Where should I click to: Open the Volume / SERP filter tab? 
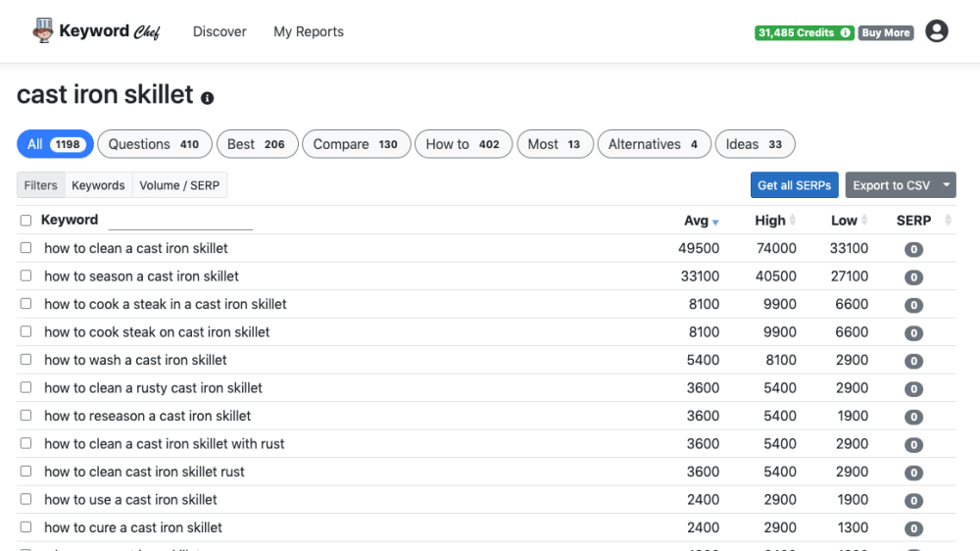point(179,185)
